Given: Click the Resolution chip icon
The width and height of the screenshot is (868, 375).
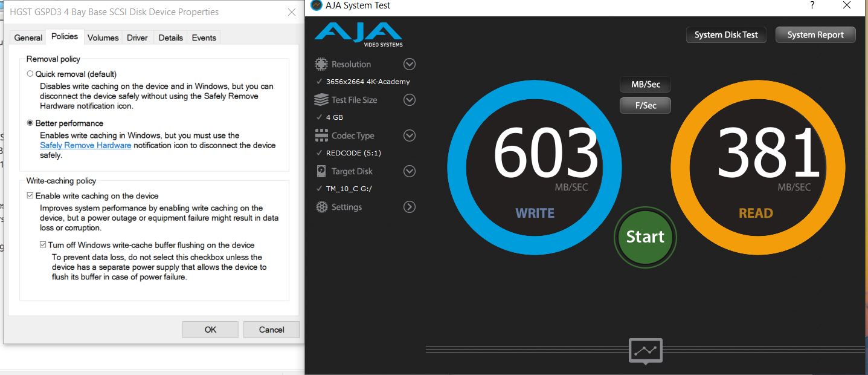Looking at the screenshot, I should pos(321,64).
